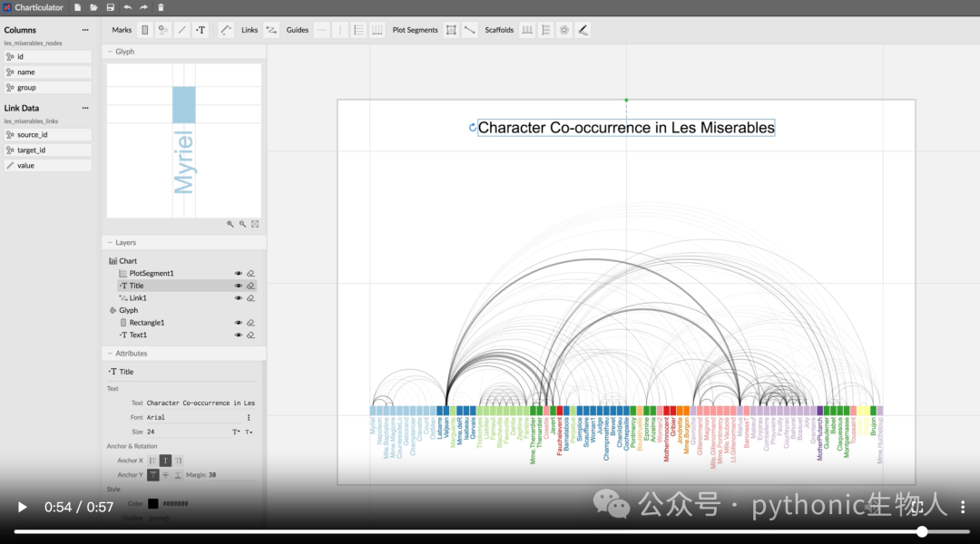This screenshot has height=544, width=980.
Task: Select the Text mark tool
Action: click(201, 30)
